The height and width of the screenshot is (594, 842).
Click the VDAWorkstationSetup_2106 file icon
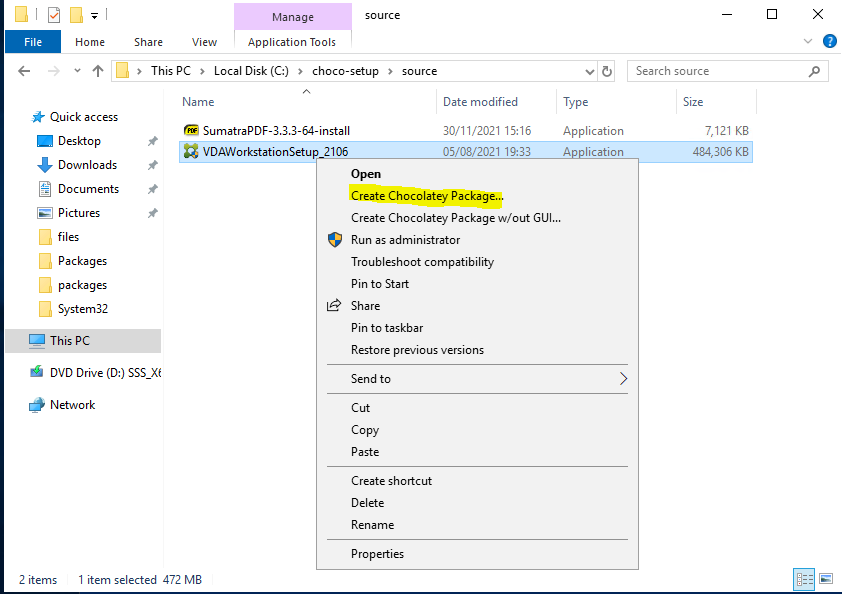coord(191,152)
